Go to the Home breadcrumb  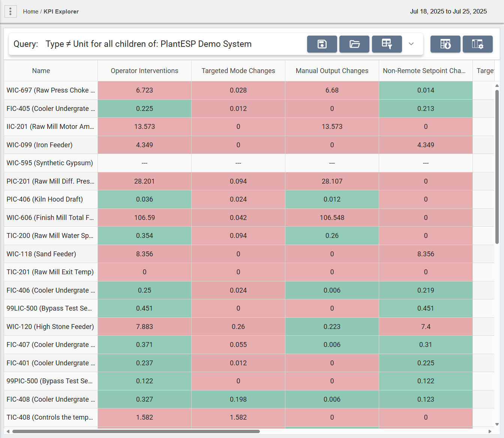click(x=31, y=12)
